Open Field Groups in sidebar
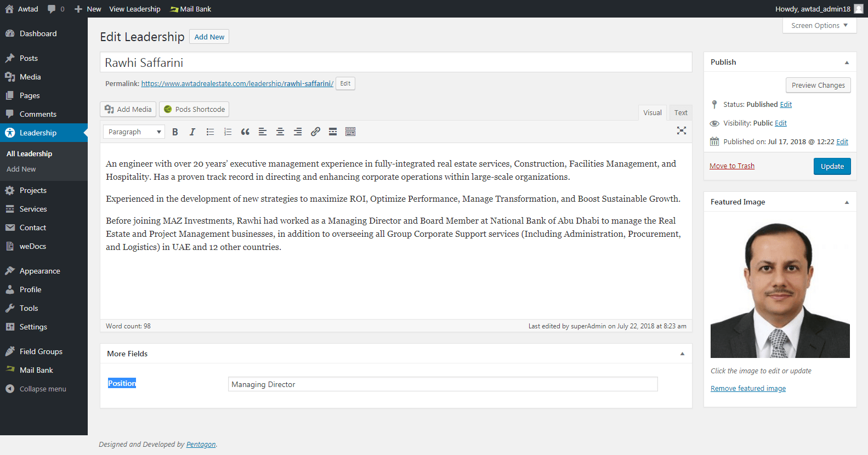868x455 pixels. 44,351
